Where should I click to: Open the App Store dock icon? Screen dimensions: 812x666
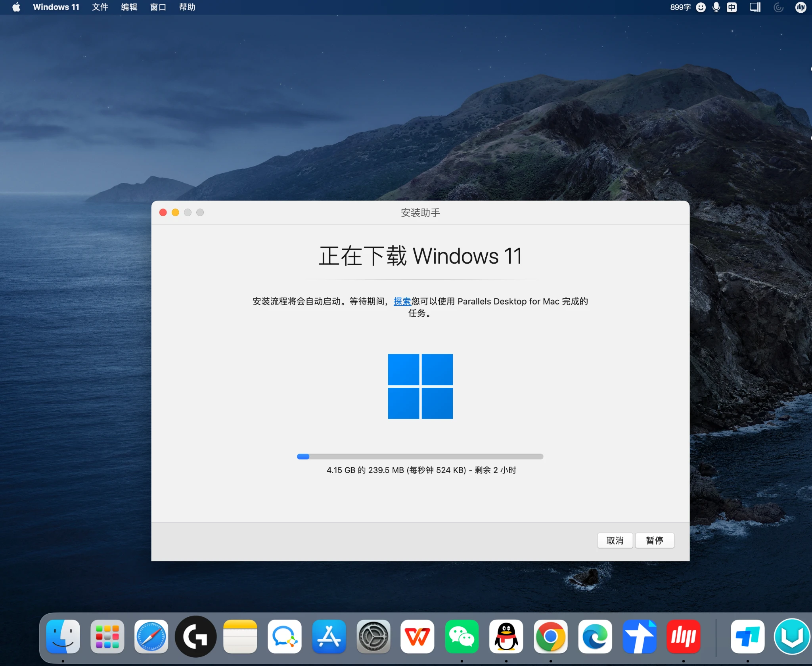329,636
